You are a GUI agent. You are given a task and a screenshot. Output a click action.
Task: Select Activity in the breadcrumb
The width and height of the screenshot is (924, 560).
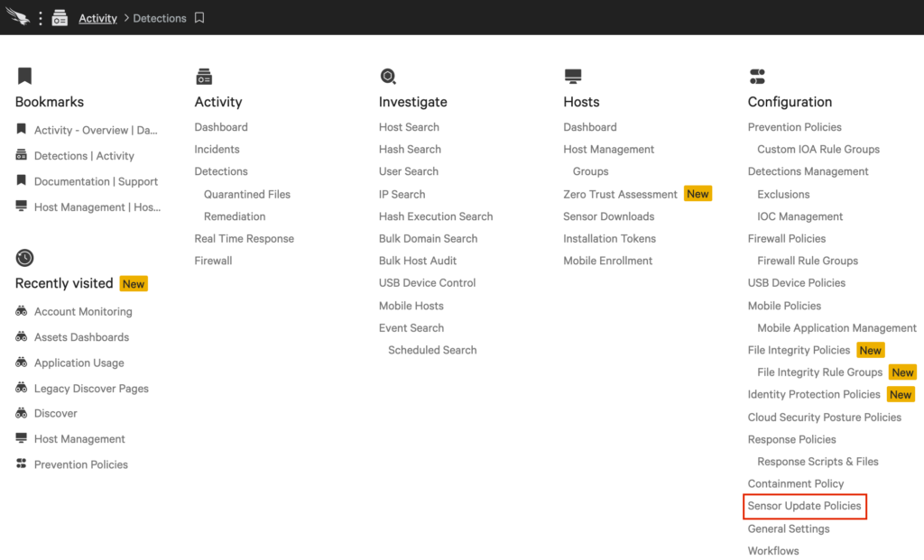click(97, 17)
